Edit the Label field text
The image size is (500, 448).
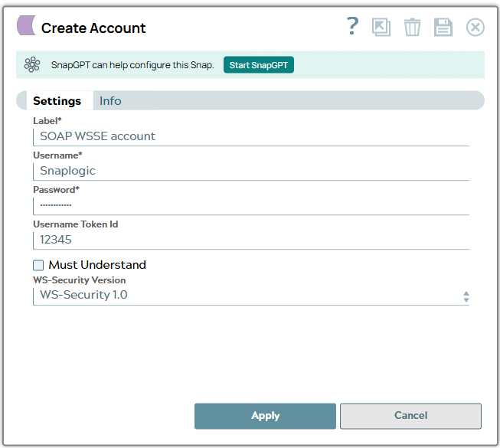point(251,137)
